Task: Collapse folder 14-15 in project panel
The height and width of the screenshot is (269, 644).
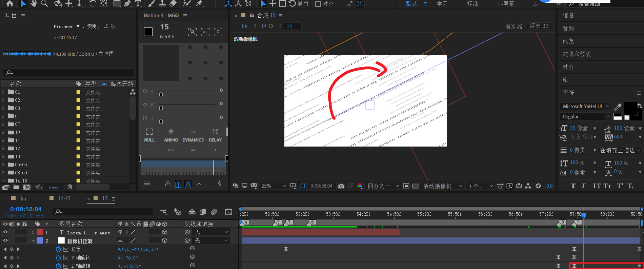Action: [x=3, y=181]
